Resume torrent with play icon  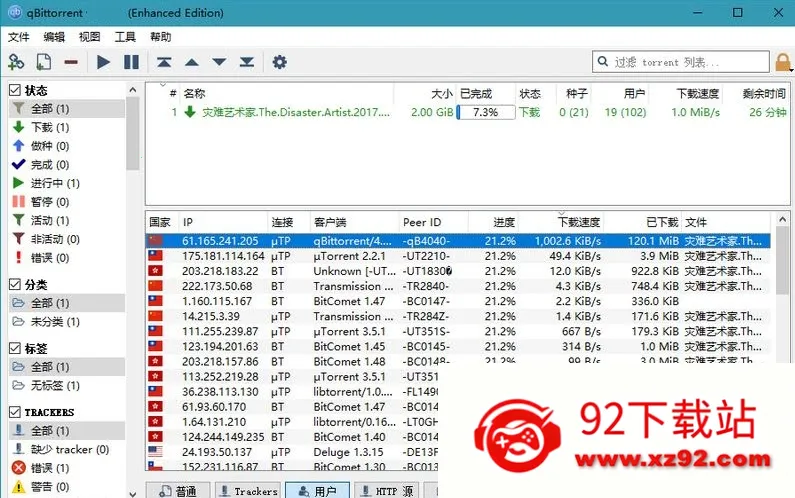click(x=103, y=62)
